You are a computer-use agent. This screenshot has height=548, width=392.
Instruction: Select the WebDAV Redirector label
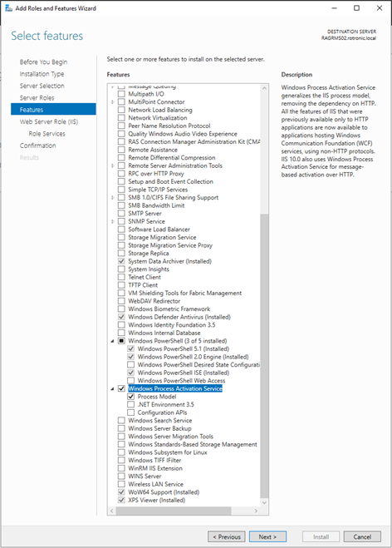pyautogui.click(x=154, y=301)
